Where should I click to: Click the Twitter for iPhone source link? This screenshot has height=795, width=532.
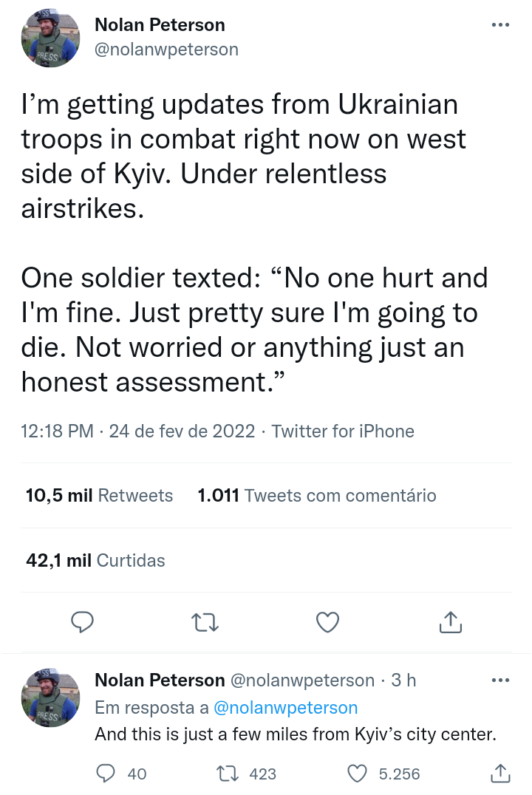[343, 431]
